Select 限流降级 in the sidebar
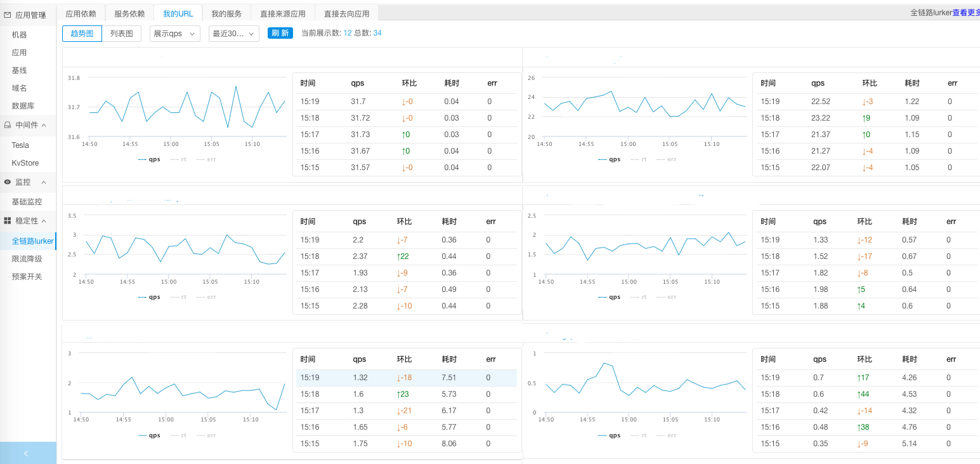 point(27,259)
